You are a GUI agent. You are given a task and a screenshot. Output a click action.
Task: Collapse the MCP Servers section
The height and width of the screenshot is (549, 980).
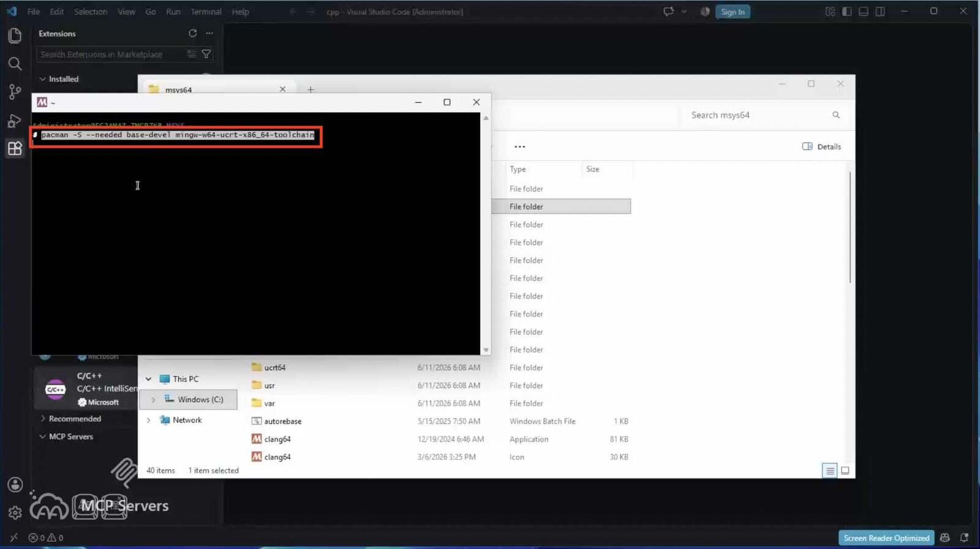click(x=42, y=436)
